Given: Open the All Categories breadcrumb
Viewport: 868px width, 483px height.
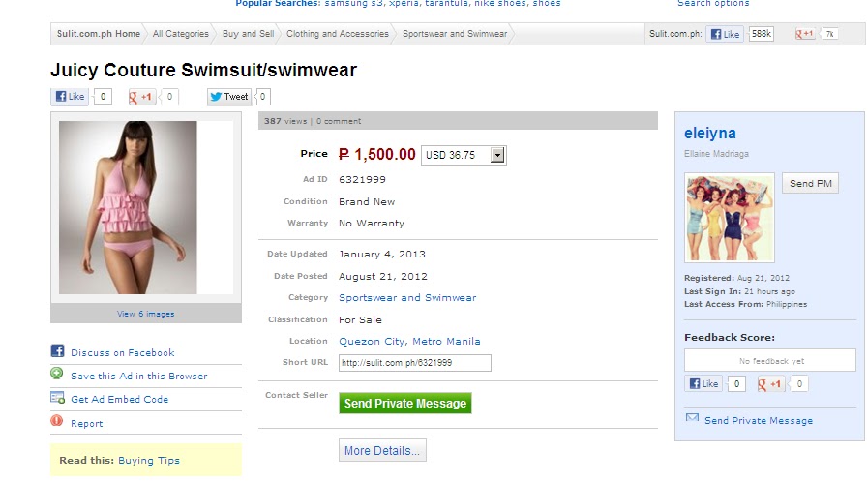Looking at the screenshot, I should [180, 34].
